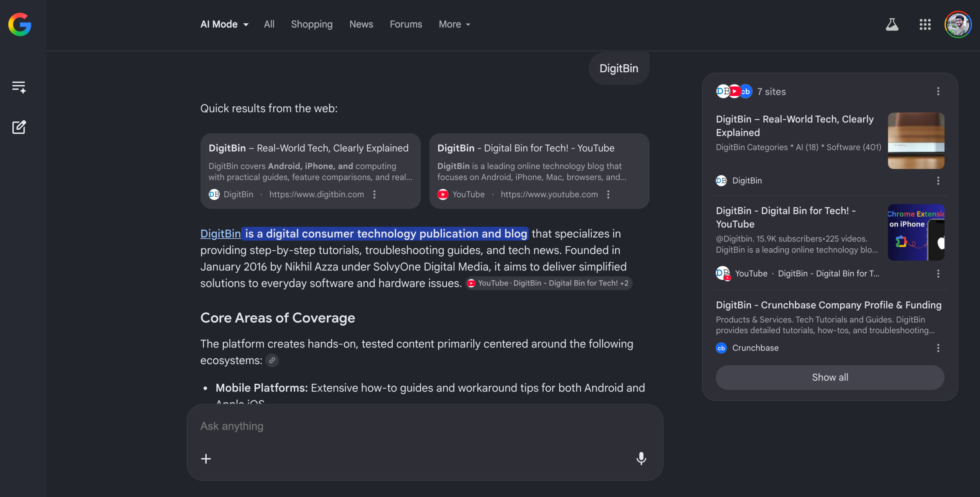Click the Chrome Extension on iPhone thumbnail
This screenshot has height=497, width=980.
tap(916, 232)
